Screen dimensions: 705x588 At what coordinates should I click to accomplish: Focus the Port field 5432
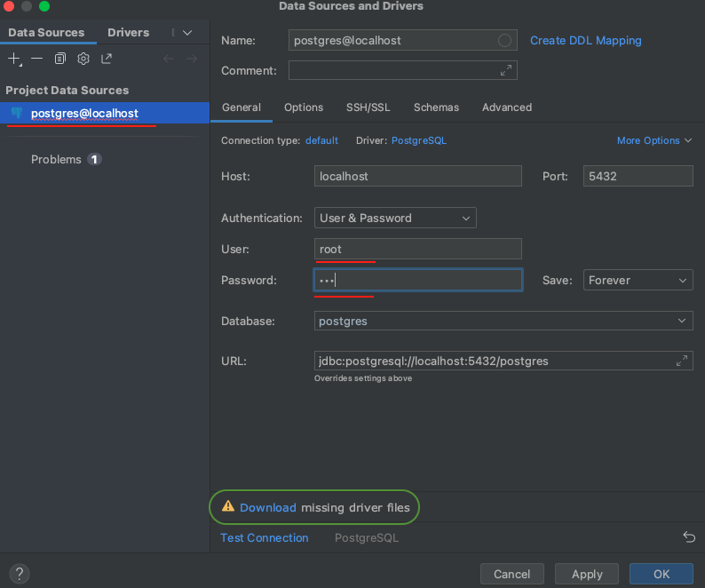coord(638,176)
